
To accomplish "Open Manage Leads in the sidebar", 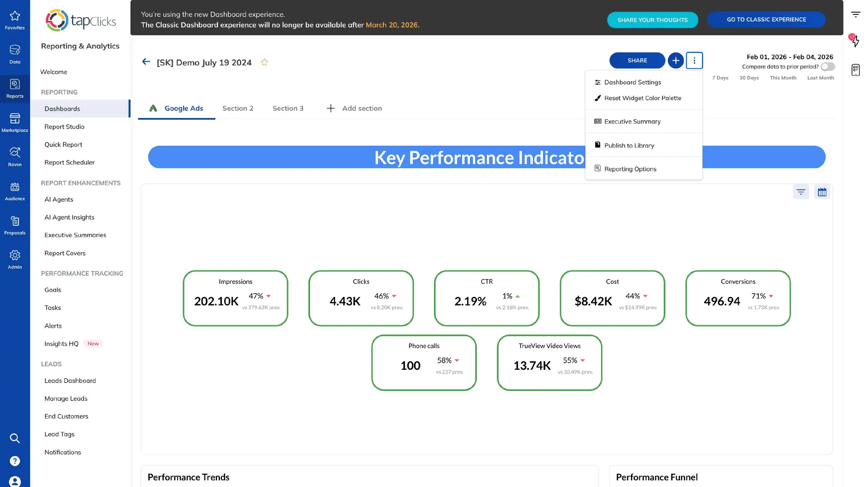I will 66,399.
